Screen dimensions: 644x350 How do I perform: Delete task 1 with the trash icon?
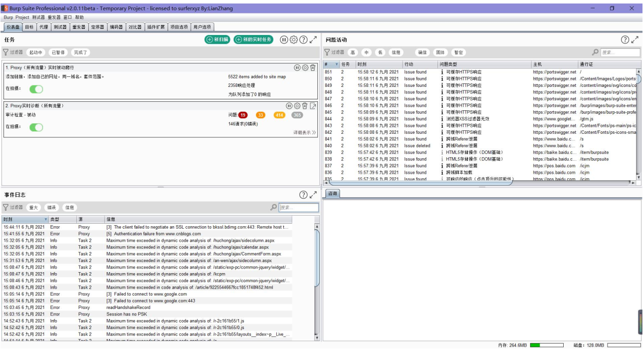point(313,67)
